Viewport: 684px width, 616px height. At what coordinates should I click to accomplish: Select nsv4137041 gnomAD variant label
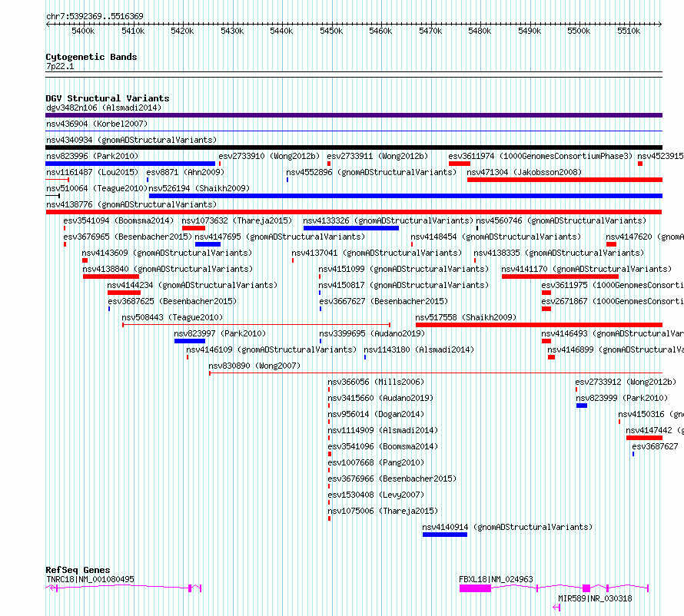click(377, 253)
